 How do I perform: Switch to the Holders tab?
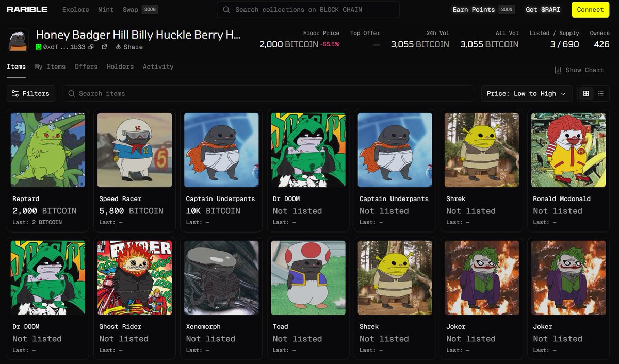coord(120,67)
